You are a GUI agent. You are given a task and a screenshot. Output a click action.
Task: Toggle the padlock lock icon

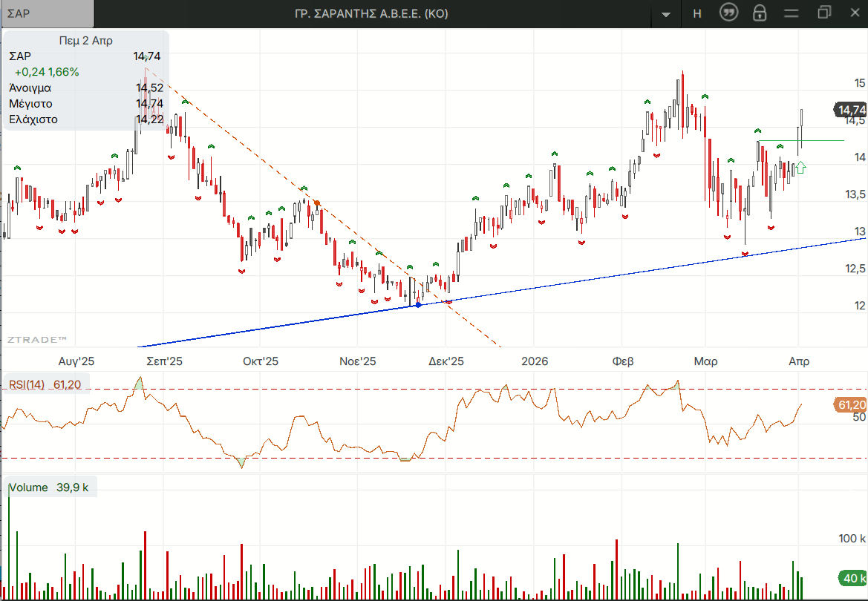[x=759, y=13]
